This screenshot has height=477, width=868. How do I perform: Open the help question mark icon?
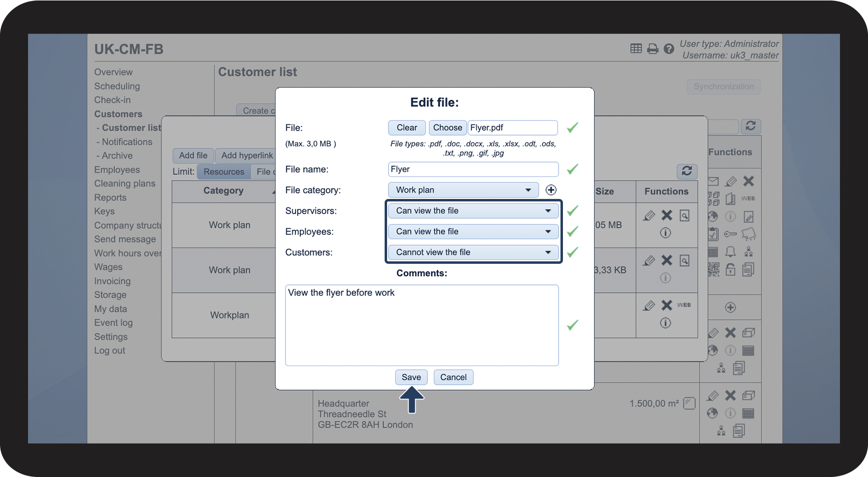[669, 49]
